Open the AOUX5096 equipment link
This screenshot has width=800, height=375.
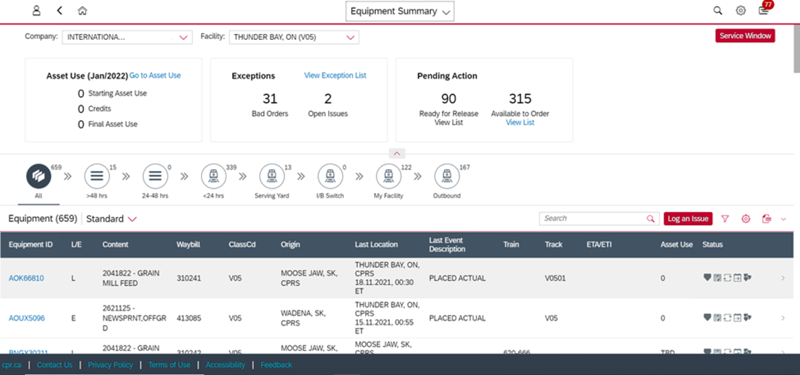(x=27, y=318)
